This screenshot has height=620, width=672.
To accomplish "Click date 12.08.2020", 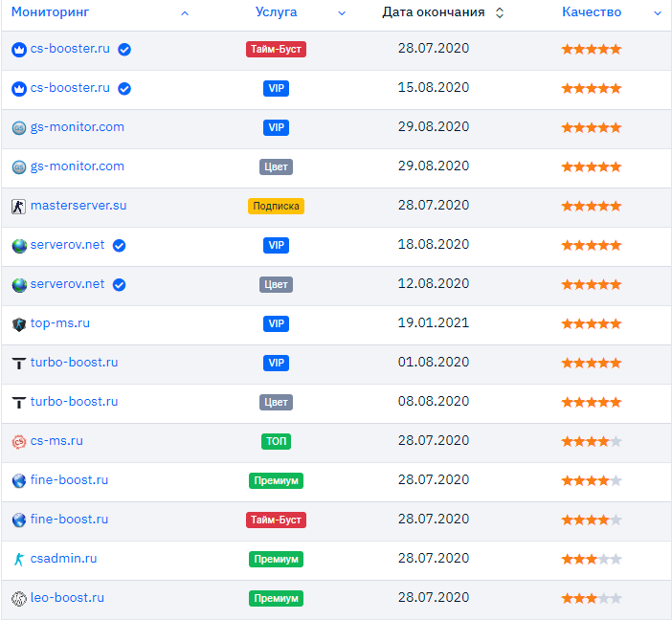I will [x=434, y=283].
